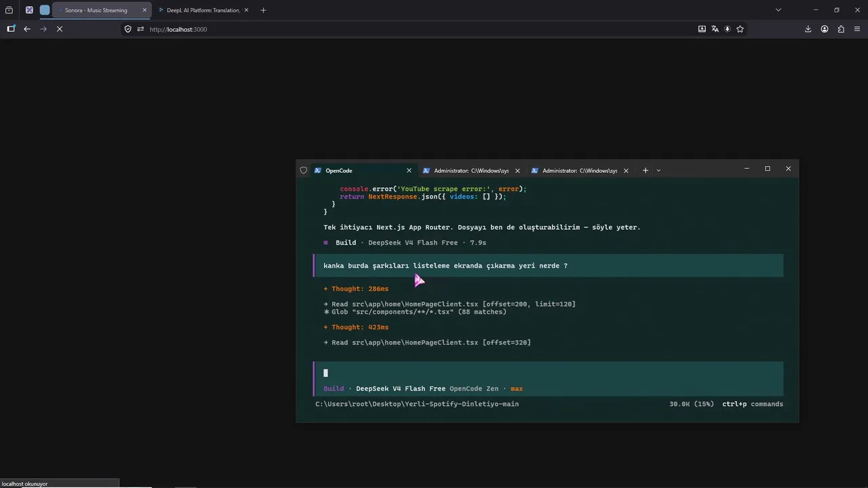Click 'DeepSeek V4 Flash Free' model in prompt box
The height and width of the screenshot is (488, 868).
point(401,389)
